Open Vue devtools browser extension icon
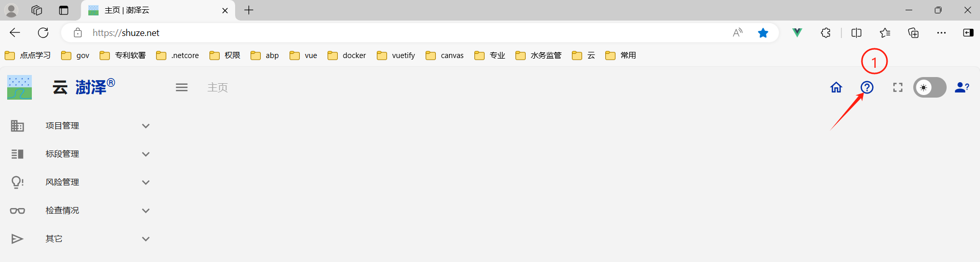 click(797, 33)
